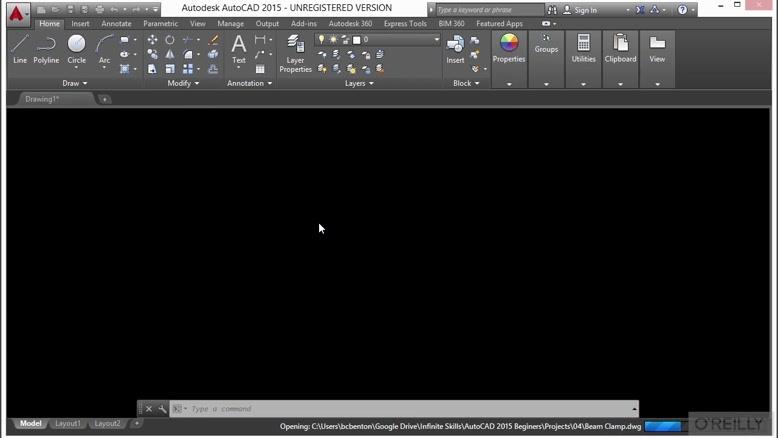
Task: Click the Copy tool in Modify
Action: 152,54
